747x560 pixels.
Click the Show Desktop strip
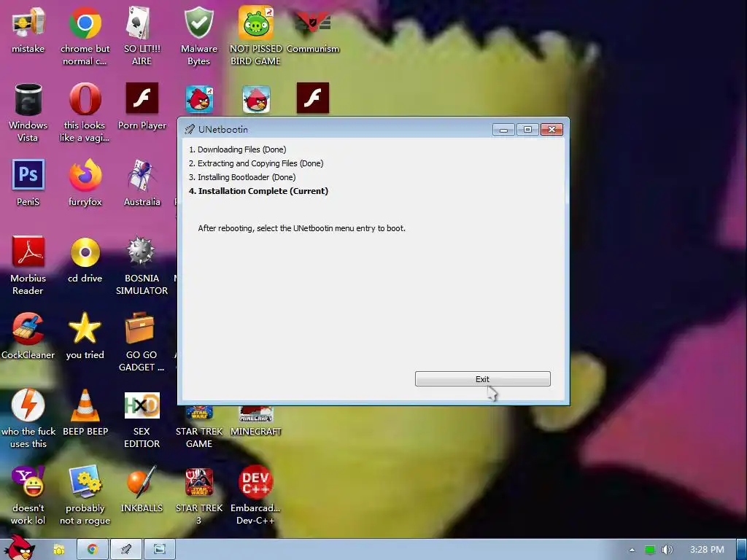[741, 550]
